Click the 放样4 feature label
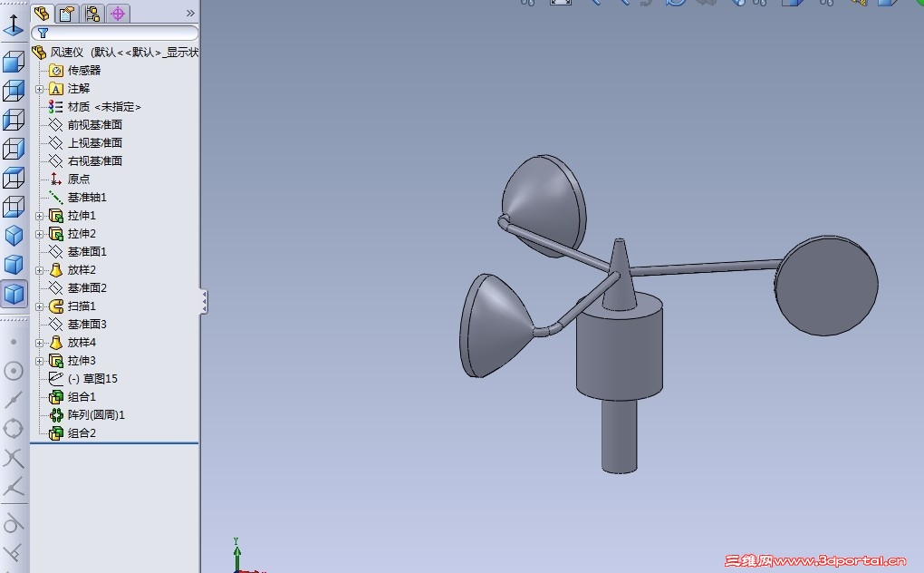Viewport: 924px width, 573px height. pos(82,343)
